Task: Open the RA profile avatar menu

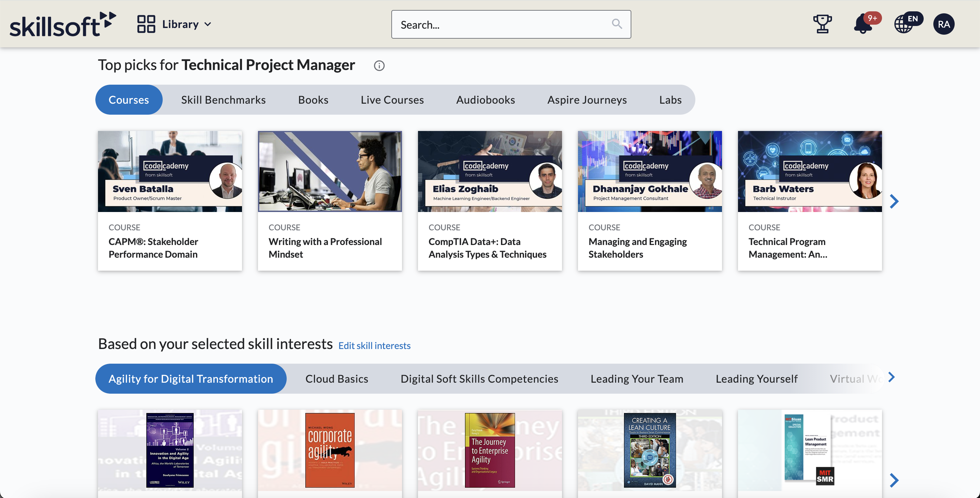Action: [944, 24]
